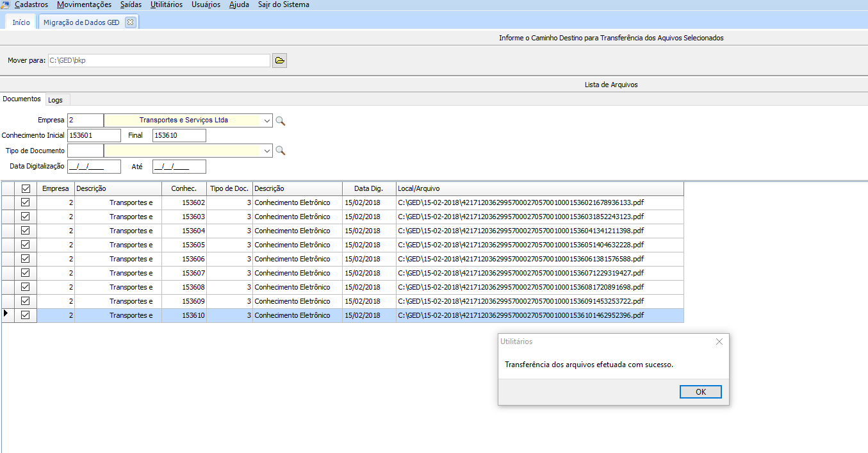The image size is (868, 453).
Task: Click the Data Dig. column header
Action: (x=369, y=189)
